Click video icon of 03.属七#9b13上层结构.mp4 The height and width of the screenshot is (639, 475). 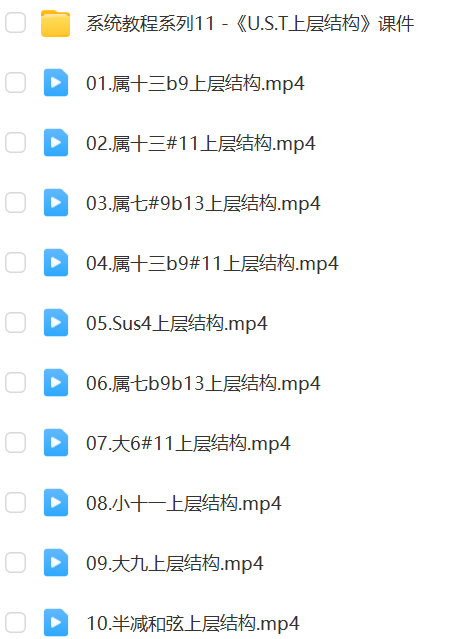[56, 203]
